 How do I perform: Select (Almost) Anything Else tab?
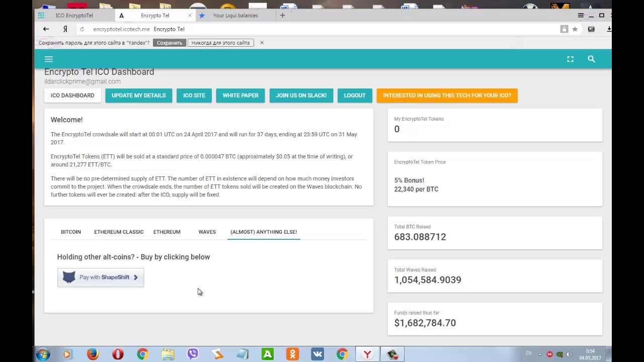click(x=264, y=232)
